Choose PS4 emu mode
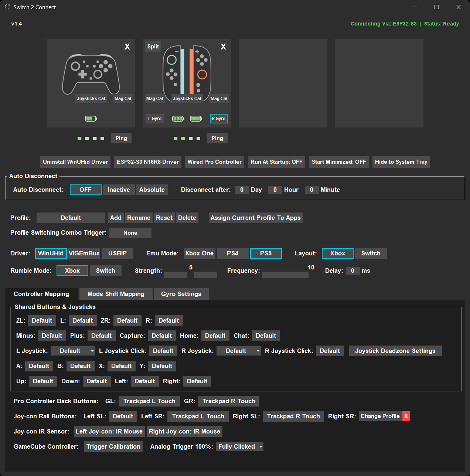 233,253
